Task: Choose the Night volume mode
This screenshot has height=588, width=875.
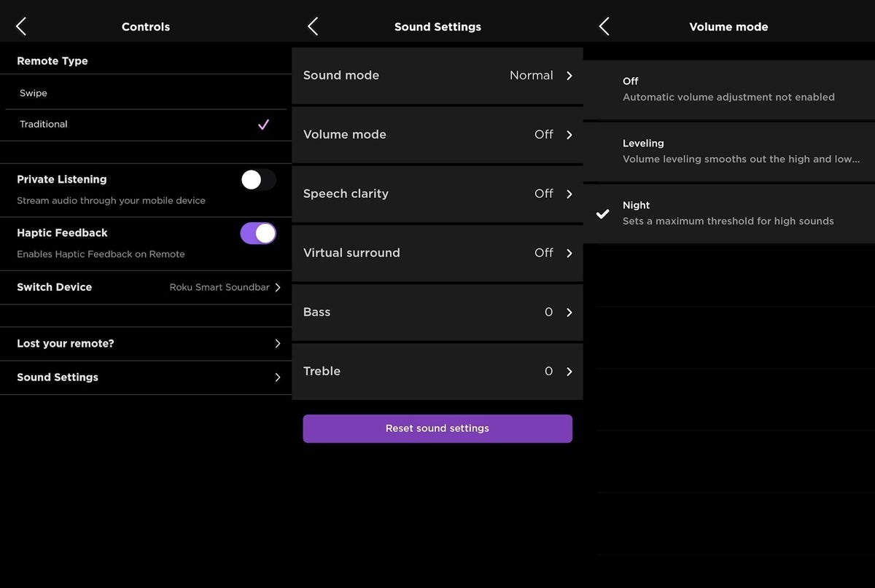Action: click(x=729, y=213)
